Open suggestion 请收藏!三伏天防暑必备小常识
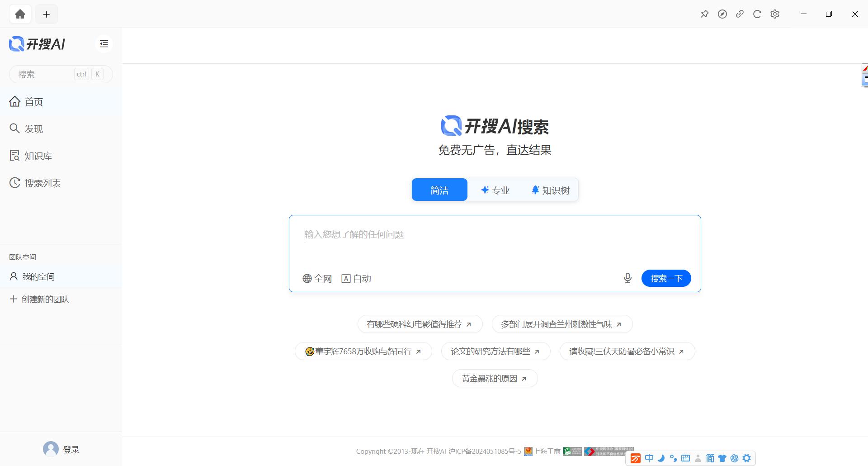 coord(627,352)
